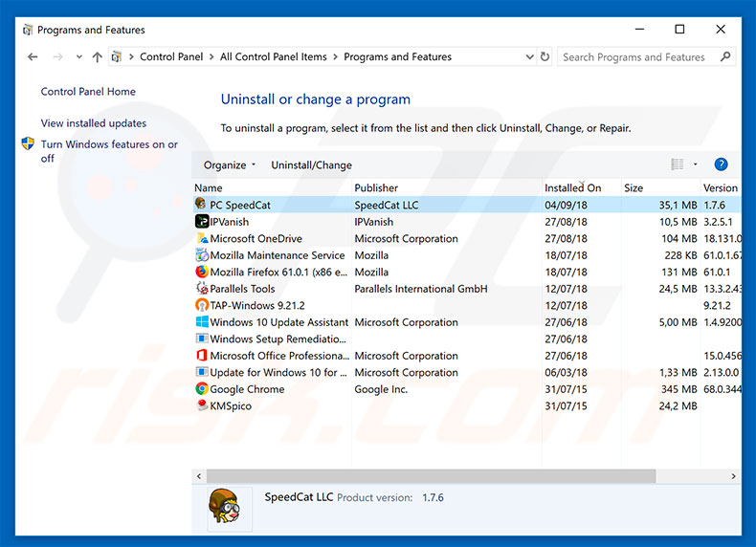Select TAP-Windows 9.21.2 row name
The image size is (756, 547).
257,306
